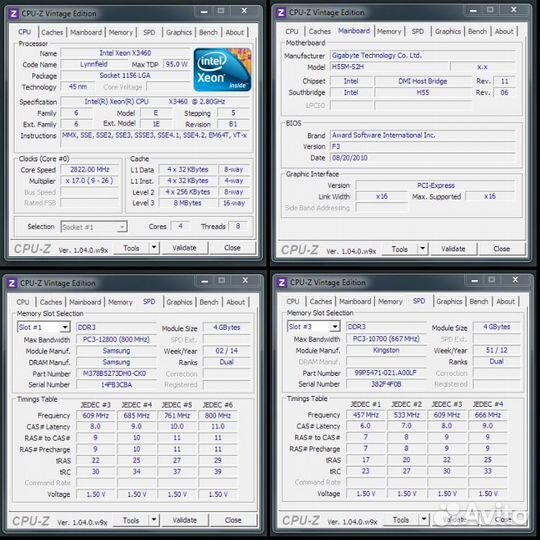This screenshot has width=540, height=540.
Task: Click the Week/Year value '51 / 12'
Action: click(497, 350)
